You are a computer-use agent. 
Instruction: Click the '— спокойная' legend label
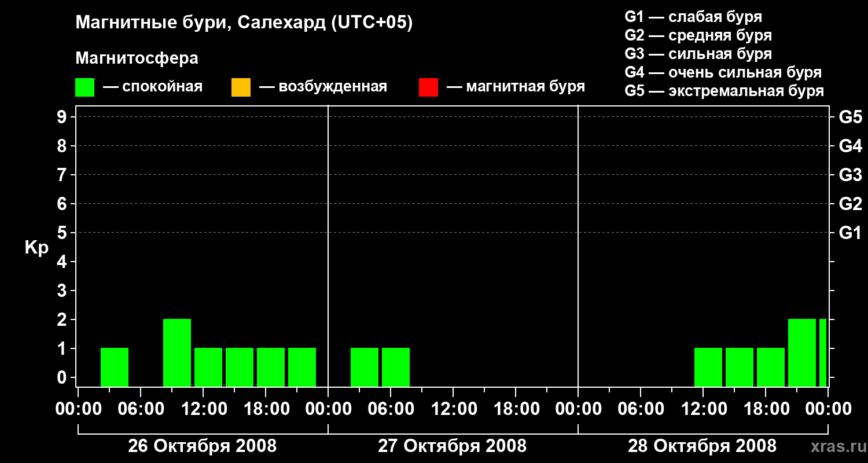153,87
